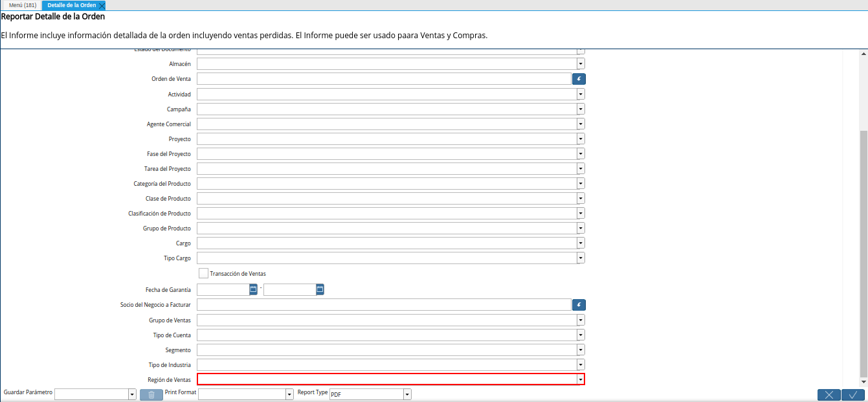Expand the Clase de Producto dropdown
Image resolution: width=868 pixels, height=402 pixels.
[581, 199]
